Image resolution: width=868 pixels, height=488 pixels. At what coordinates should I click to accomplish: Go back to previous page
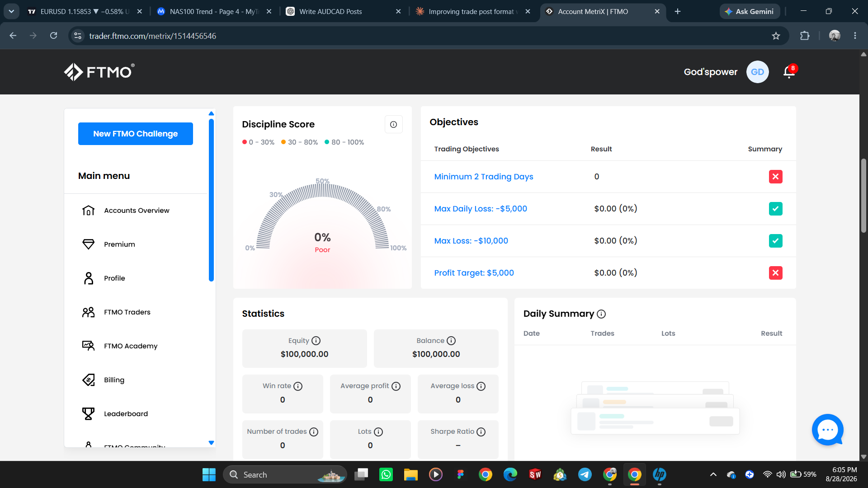coord(13,36)
